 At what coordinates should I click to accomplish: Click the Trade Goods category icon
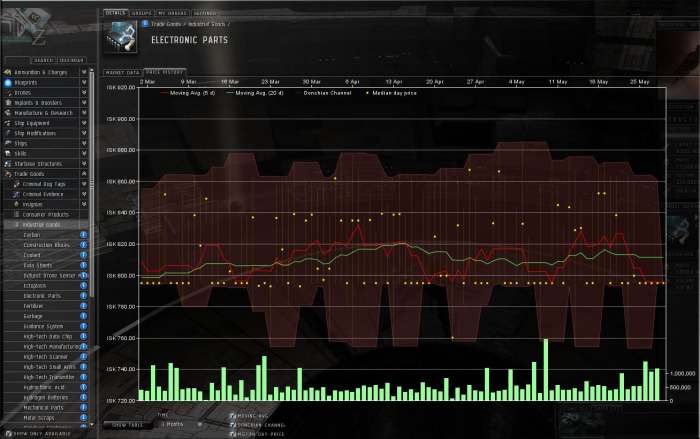(x=8, y=174)
